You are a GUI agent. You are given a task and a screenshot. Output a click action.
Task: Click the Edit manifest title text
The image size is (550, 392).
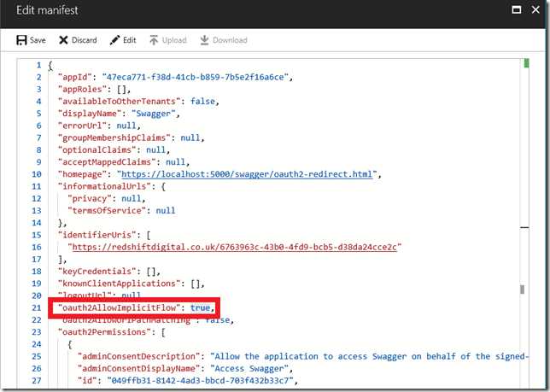[x=47, y=10]
